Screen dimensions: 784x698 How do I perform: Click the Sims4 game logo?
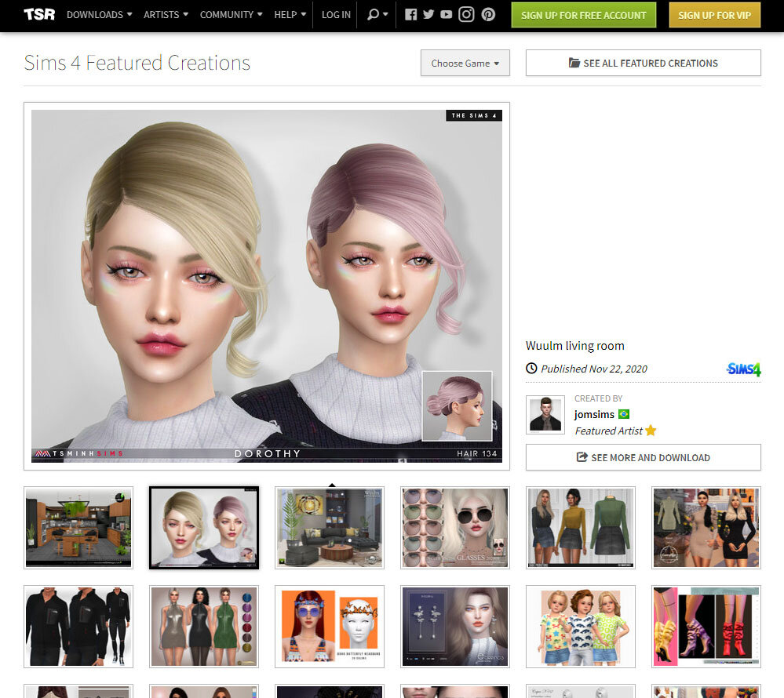tap(743, 369)
